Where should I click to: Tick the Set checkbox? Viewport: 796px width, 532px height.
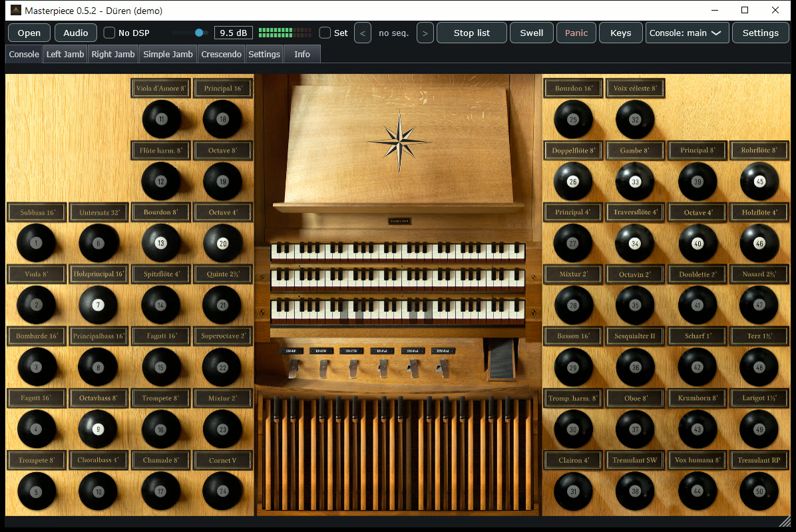click(325, 33)
